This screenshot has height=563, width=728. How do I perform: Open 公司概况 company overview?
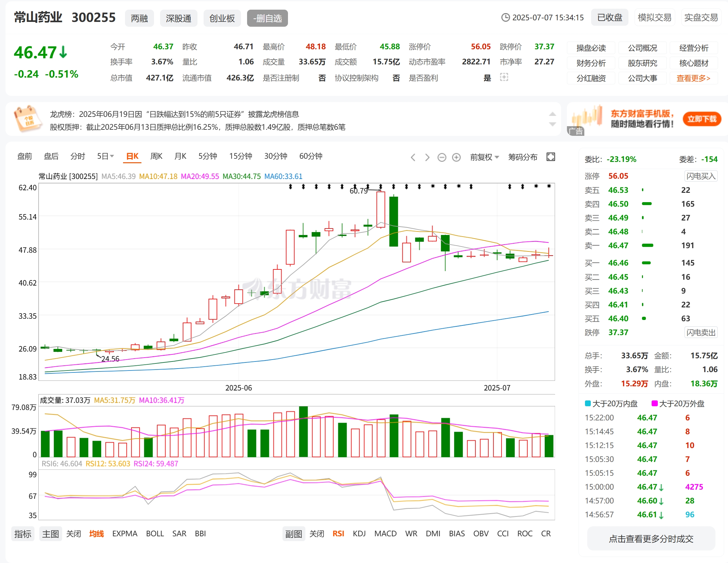click(x=642, y=48)
